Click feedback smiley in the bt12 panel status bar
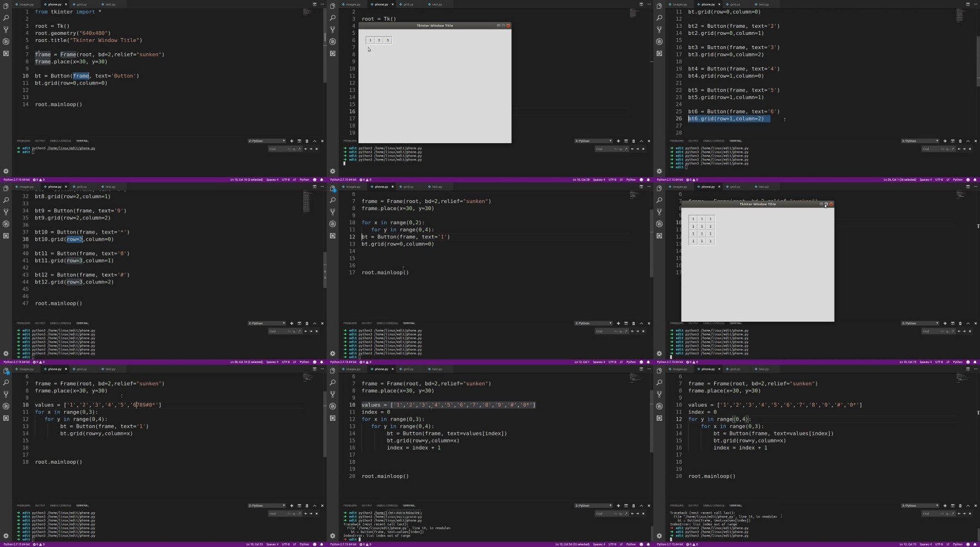 coord(315,362)
